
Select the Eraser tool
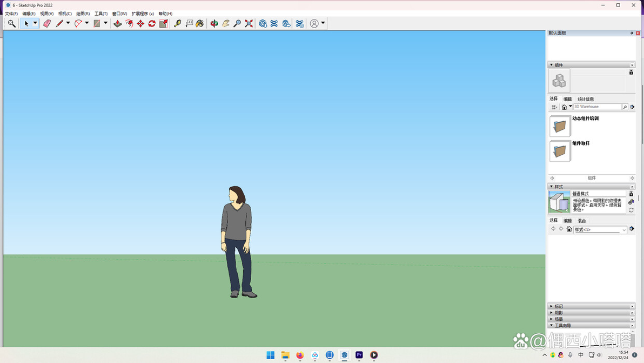pos(47,23)
